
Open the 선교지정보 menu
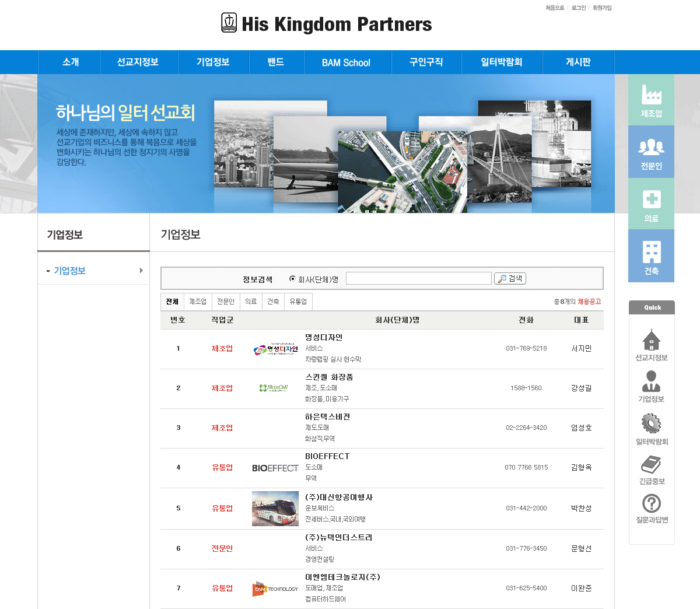point(138,62)
